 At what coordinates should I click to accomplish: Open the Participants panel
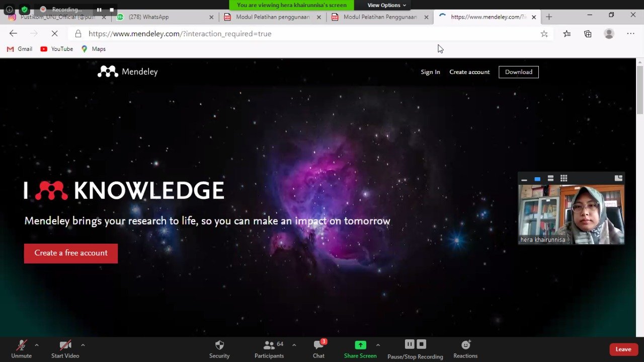click(269, 349)
